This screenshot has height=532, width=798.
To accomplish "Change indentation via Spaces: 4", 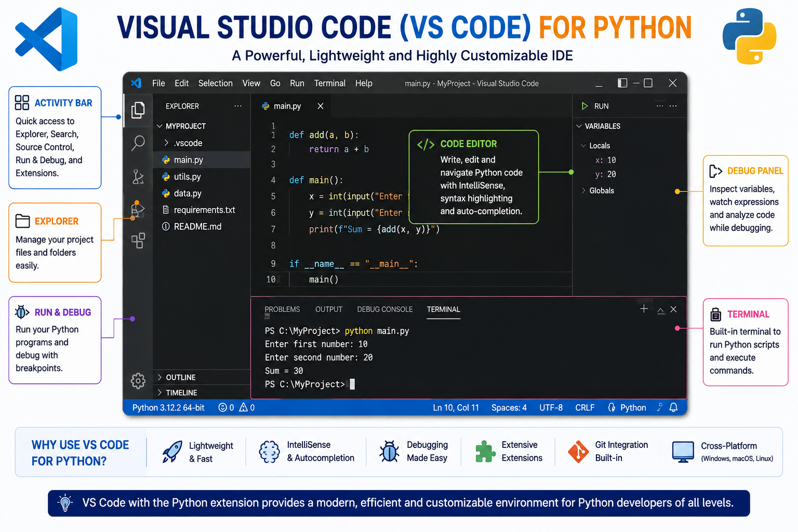I will pyautogui.click(x=509, y=408).
